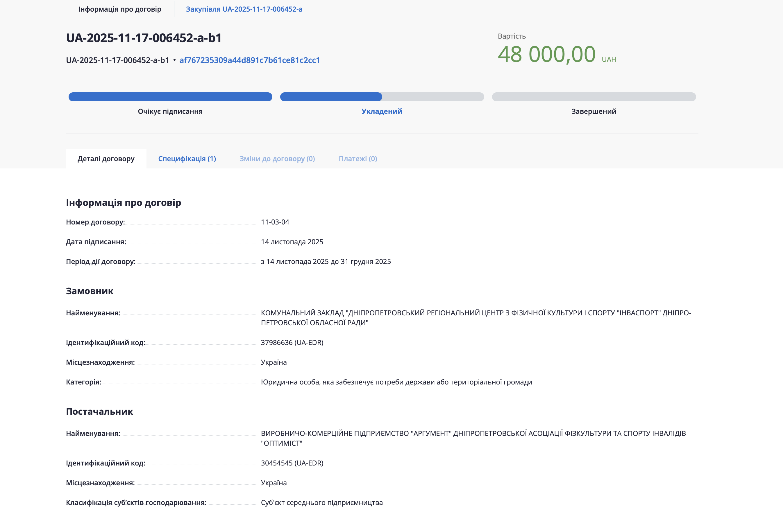The image size is (783, 532).
Task: Click the contract number value 11-03-04
Action: pos(275,222)
